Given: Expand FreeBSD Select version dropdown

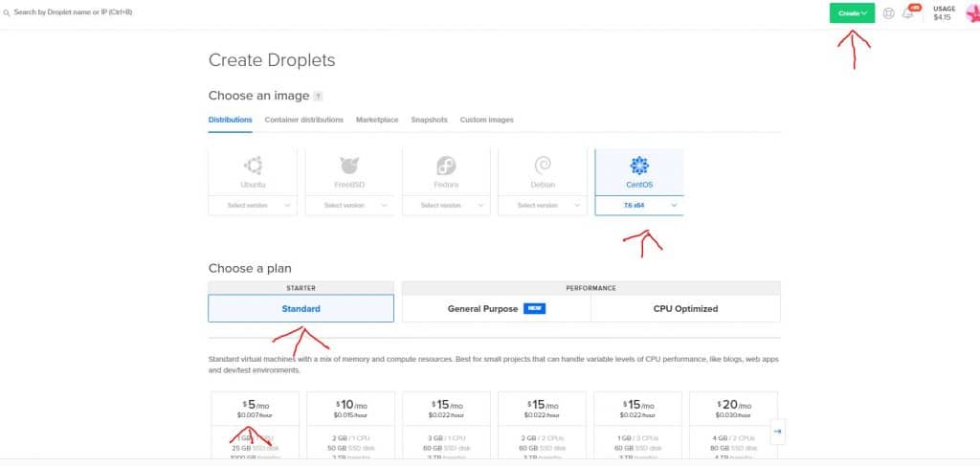Looking at the screenshot, I should click(349, 206).
